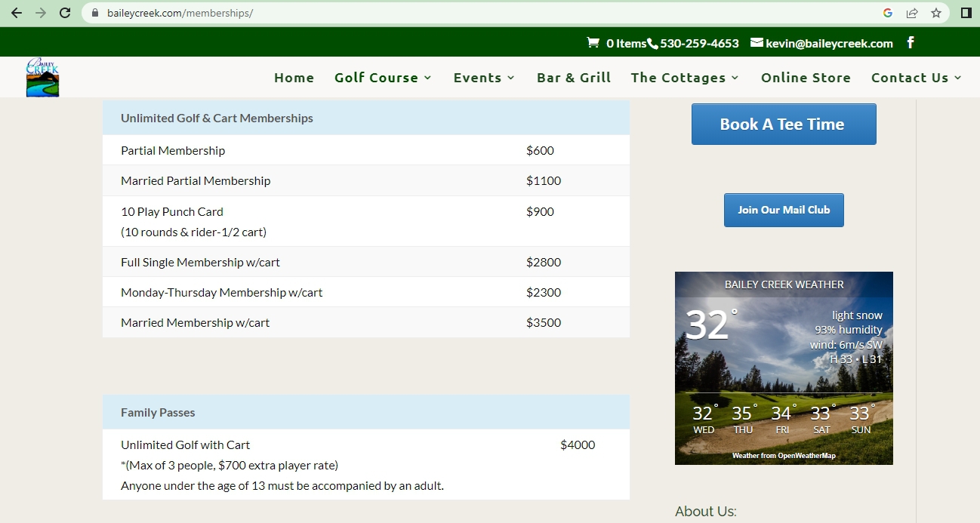Click the Weather from OpenWeatherMap credit
980x523 pixels.
point(784,456)
